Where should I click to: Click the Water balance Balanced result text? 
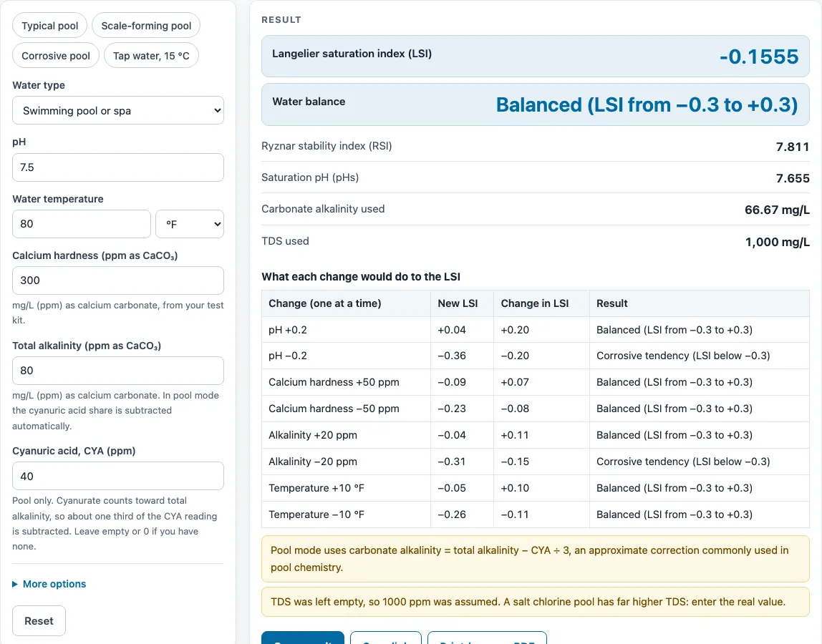coord(647,104)
